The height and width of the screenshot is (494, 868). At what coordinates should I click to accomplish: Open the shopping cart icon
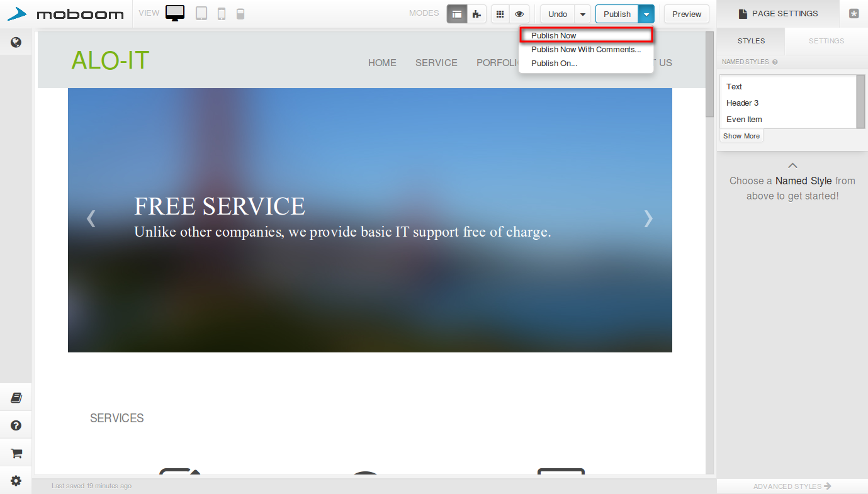pyautogui.click(x=16, y=453)
